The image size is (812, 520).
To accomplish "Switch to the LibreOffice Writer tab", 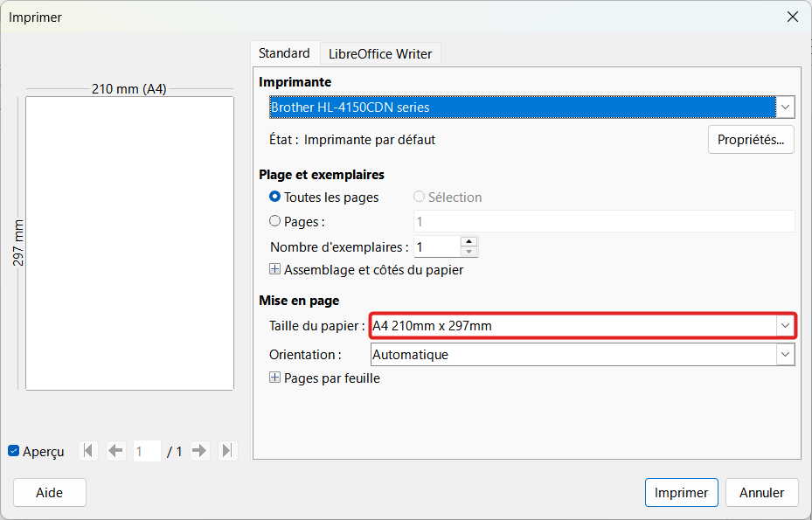I will coord(380,54).
